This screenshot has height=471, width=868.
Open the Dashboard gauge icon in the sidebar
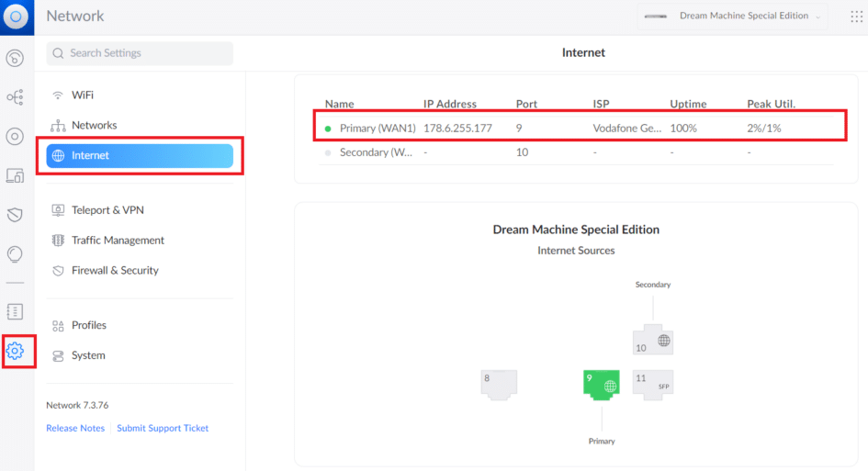tap(15, 59)
